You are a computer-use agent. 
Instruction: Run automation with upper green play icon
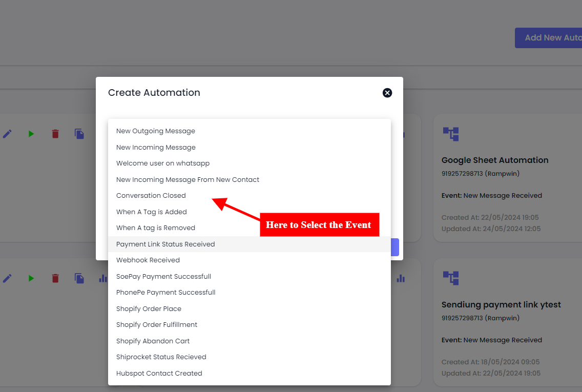tap(31, 134)
